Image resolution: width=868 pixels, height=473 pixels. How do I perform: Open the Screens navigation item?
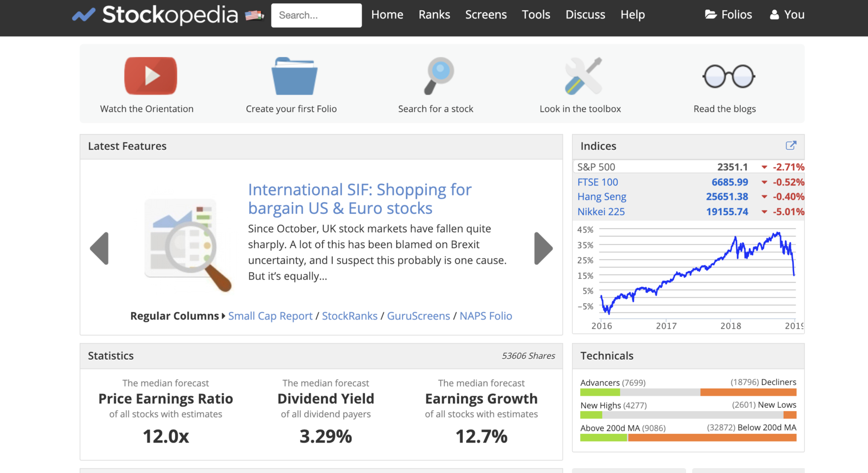[486, 15]
